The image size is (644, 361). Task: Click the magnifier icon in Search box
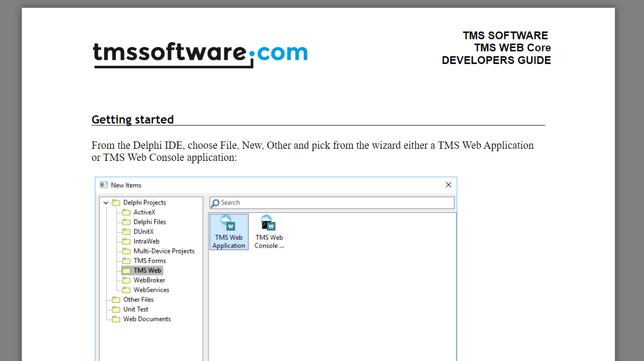(216, 203)
